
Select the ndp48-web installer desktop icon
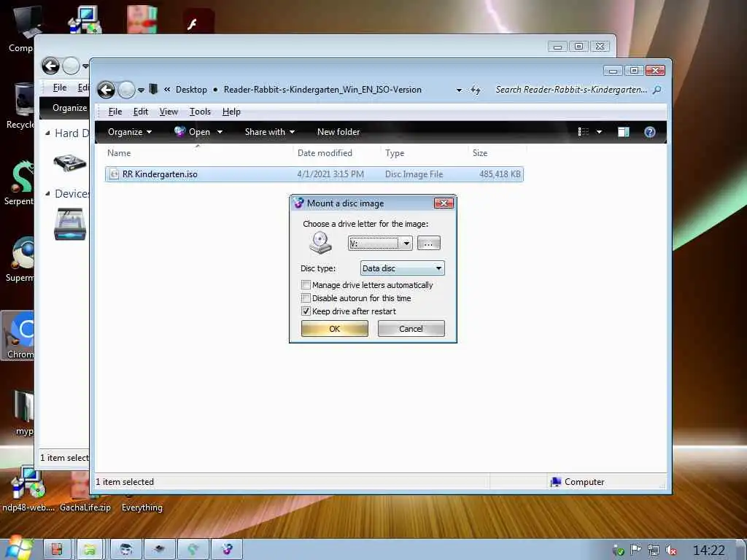click(x=28, y=489)
